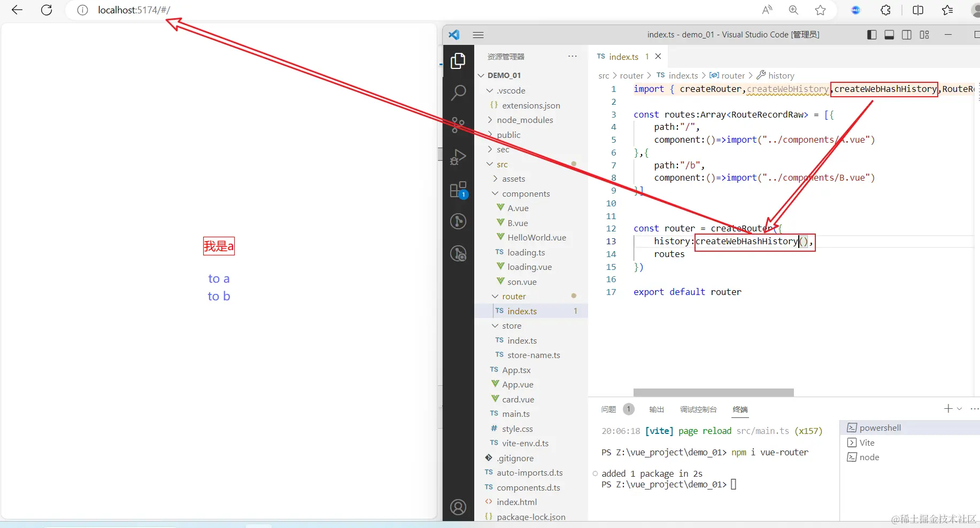Screen dimensions: 980x528
Task: Close the index.ts editor tab
Action: pos(658,56)
